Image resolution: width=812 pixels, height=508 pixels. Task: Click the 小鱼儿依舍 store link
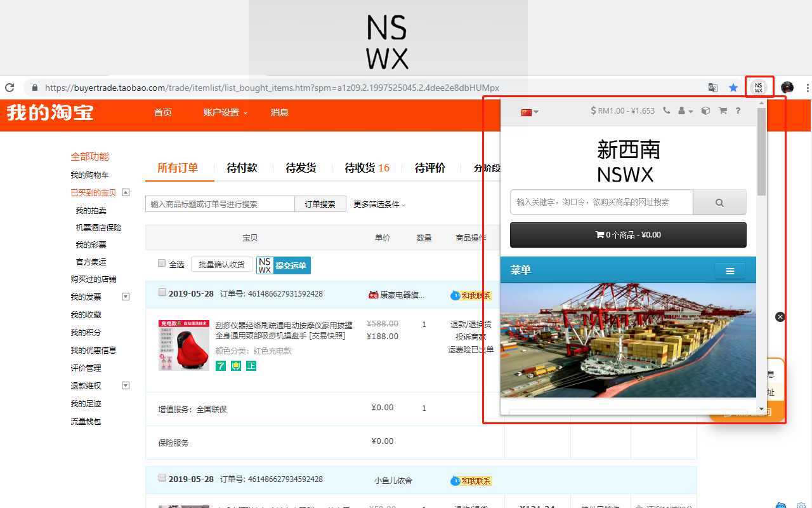click(393, 480)
